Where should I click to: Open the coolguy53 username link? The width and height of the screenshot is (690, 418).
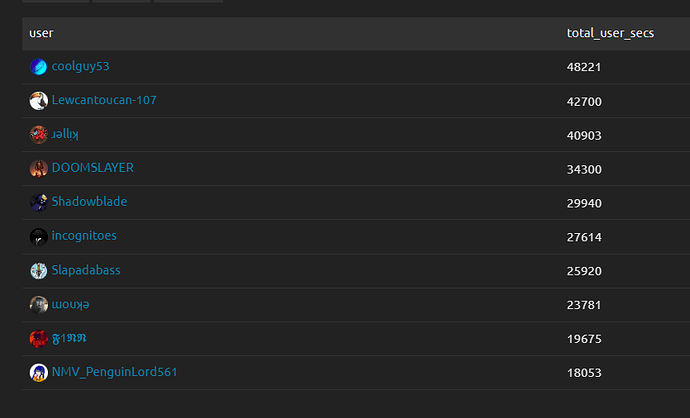[80, 66]
